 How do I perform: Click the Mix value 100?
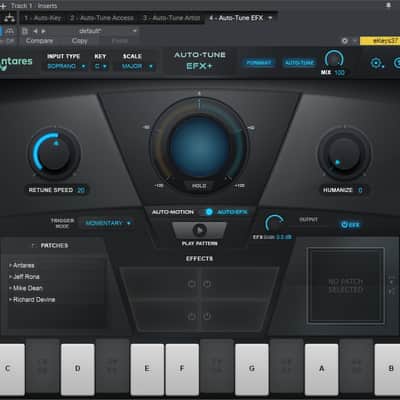pyautogui.click(x=339, y=73)
